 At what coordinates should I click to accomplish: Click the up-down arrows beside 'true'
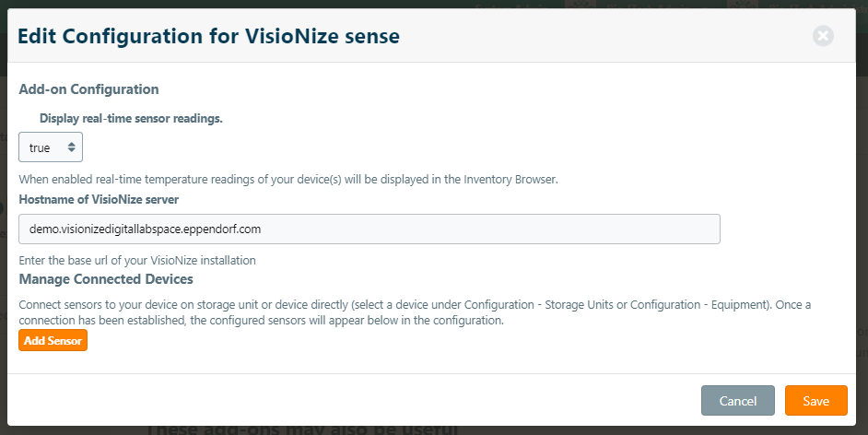71,147
